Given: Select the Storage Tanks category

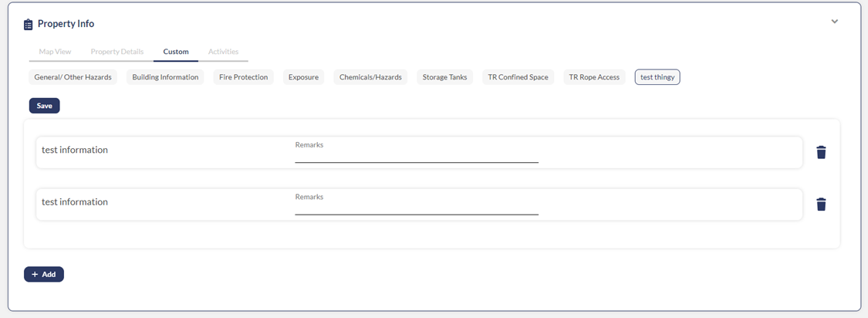Looking at the screenshot, I should (444, 77).
